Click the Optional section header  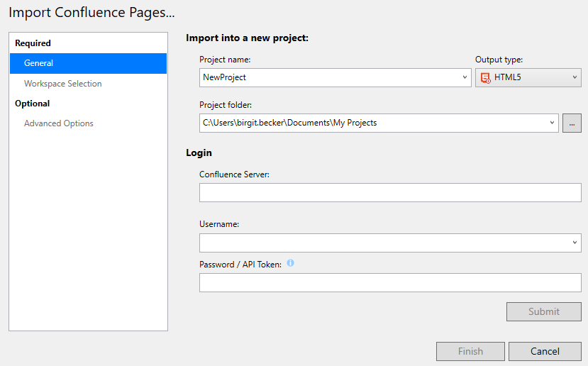pyautogui.click(x=33, y=104)
